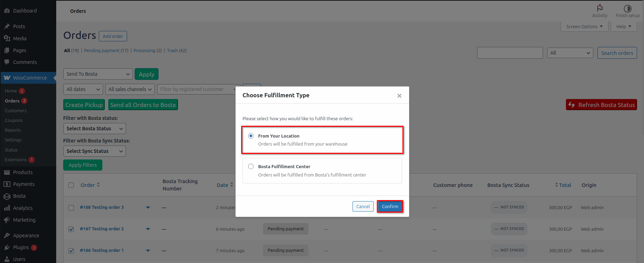Click the Apply bulk action button
The width and height of the screenshot is (644, 263).
tap(146, 74)
